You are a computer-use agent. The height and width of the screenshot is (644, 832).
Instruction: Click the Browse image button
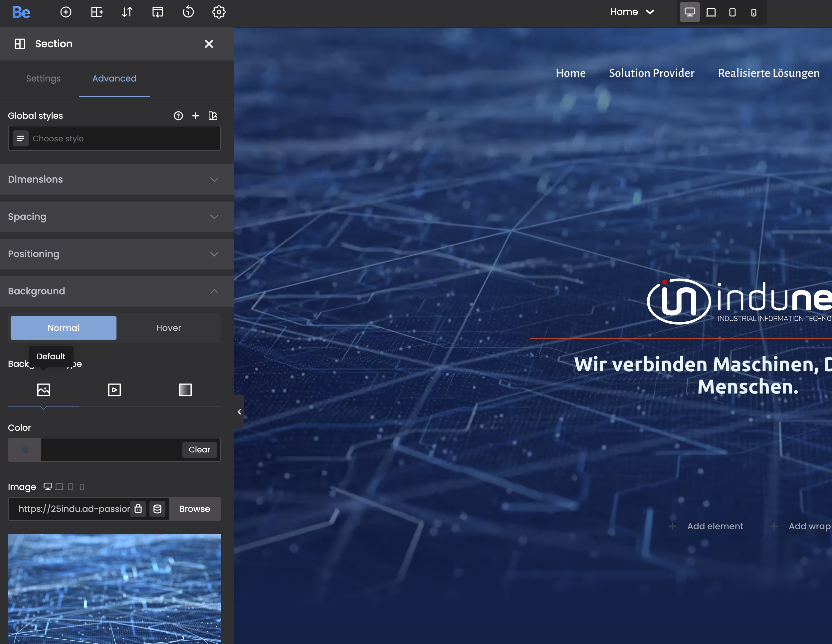point(194,509)
